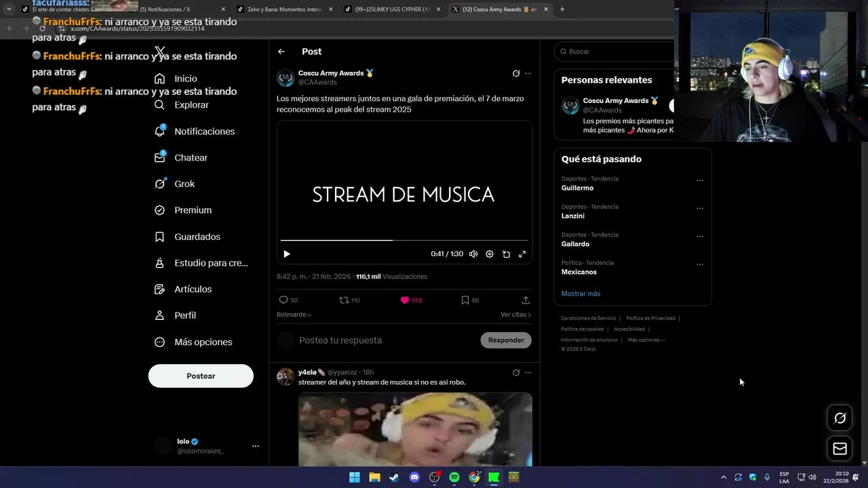Viewport: 868px width, 488px height.
Task: Open Mexicanos trend options
Action: click(x=700, y=264)
